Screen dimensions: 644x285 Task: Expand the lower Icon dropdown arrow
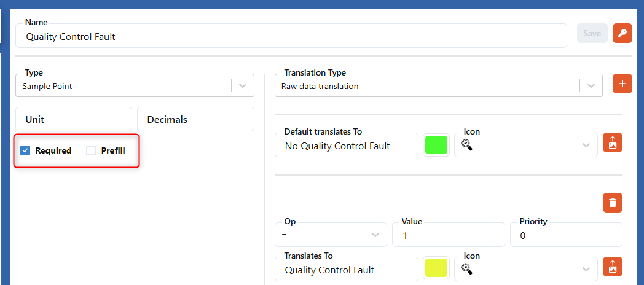tap(586, 269)
